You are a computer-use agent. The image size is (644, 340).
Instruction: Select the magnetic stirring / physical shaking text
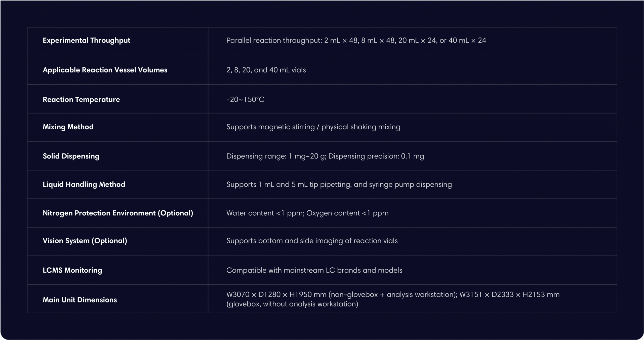tap(313, 127)
